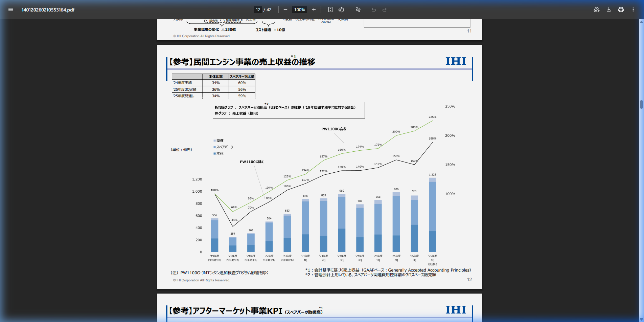Save the PDF to Google Drive

tap(597, 9)
